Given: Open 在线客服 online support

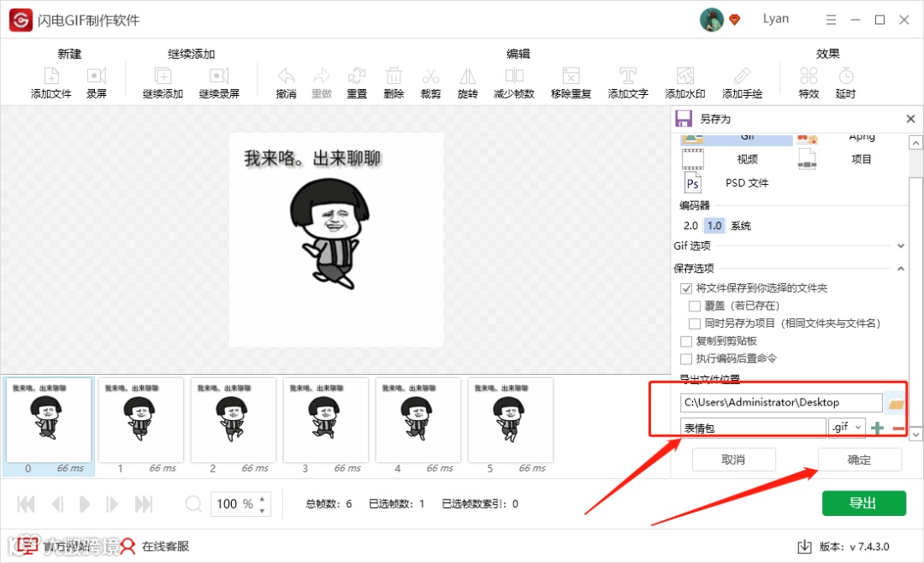Looking at the screenshot, I should click(x=155, y=547).
